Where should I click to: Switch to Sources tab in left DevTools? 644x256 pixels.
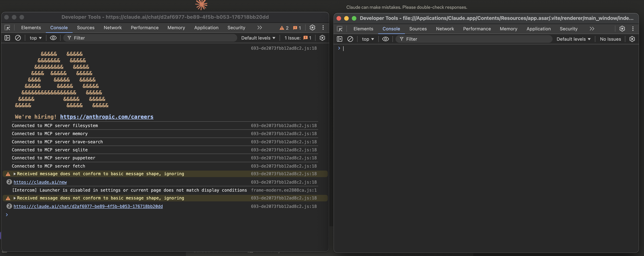click(86, 28)
